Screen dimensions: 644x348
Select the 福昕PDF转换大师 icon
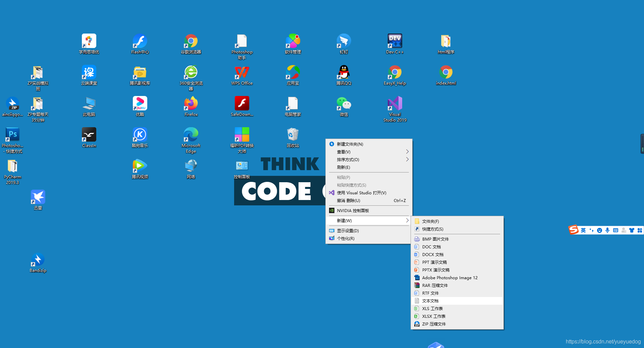pyautogui.click(x=242, y=140)
